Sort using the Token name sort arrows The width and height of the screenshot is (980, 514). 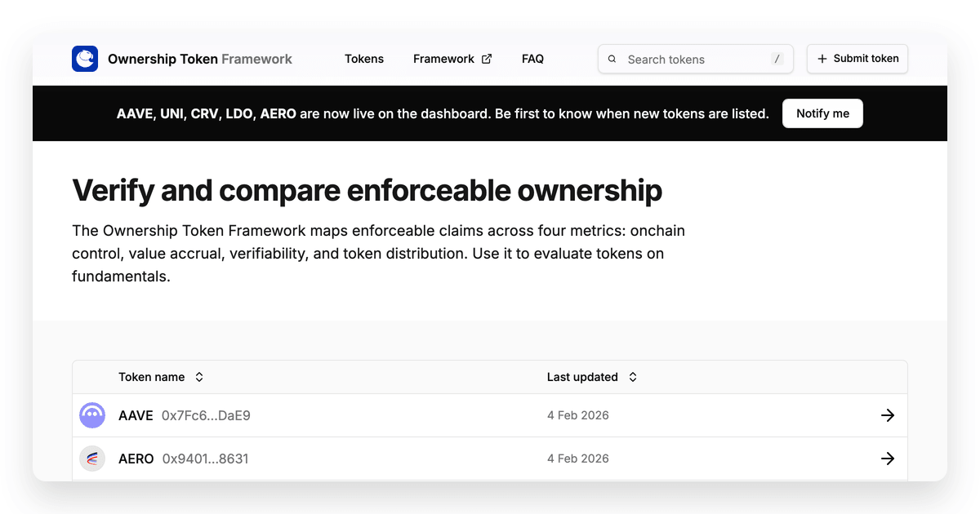199,377
